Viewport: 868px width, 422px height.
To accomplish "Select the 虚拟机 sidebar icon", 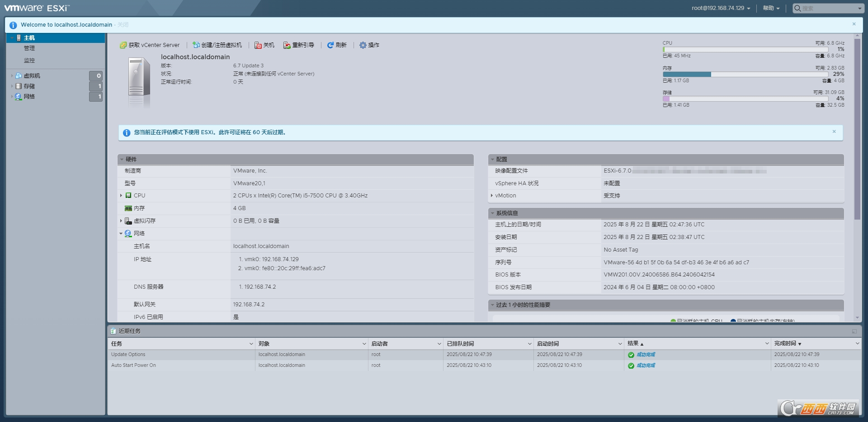I will click(x=18, y=75).
